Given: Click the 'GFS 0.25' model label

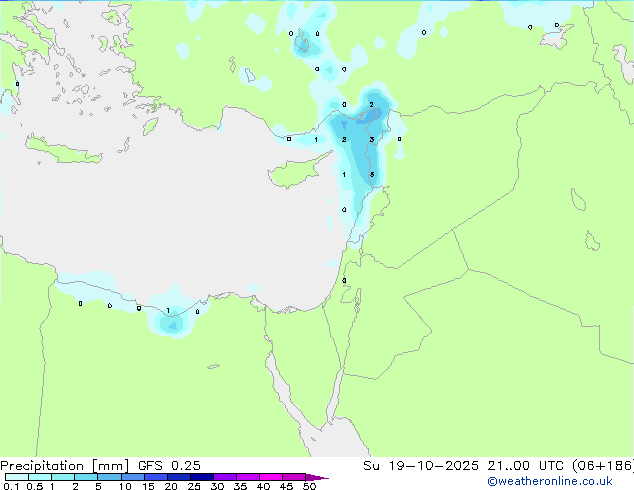Looking at the screenshot, I should coord(169,466).
